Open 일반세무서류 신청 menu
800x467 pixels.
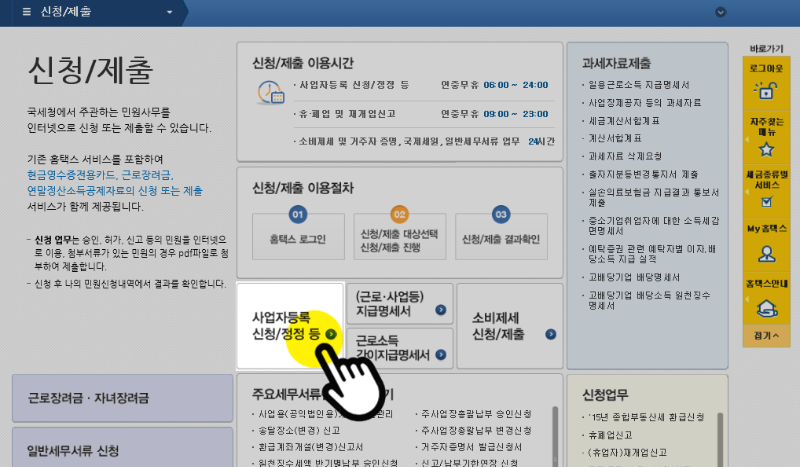pyautogui.click(x=122, y=449)
